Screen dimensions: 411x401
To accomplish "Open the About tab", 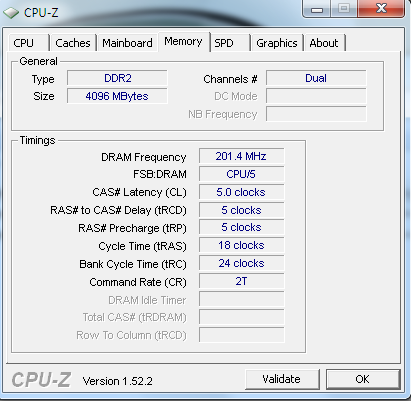I will [x=324, y=43].
